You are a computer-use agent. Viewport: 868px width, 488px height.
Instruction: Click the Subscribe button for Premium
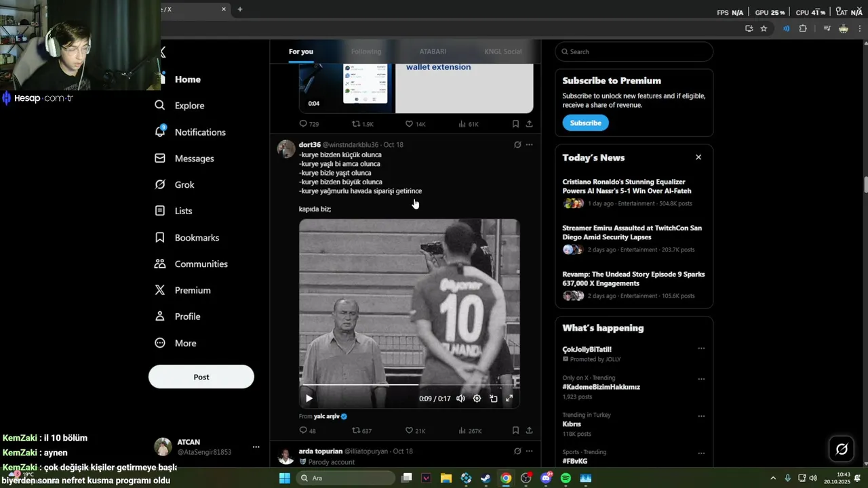point(585,123)
